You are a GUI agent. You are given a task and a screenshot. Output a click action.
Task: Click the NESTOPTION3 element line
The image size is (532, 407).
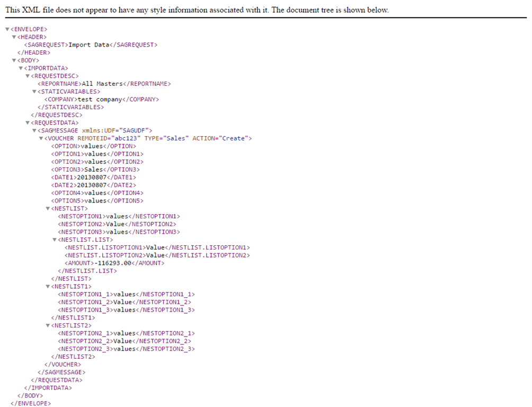(119, 232)
